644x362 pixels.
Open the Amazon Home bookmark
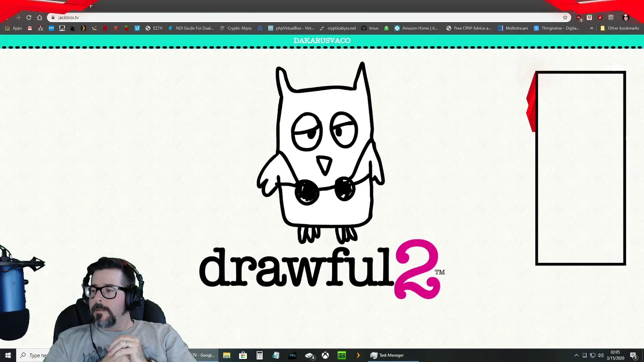(x=416, y=28)
